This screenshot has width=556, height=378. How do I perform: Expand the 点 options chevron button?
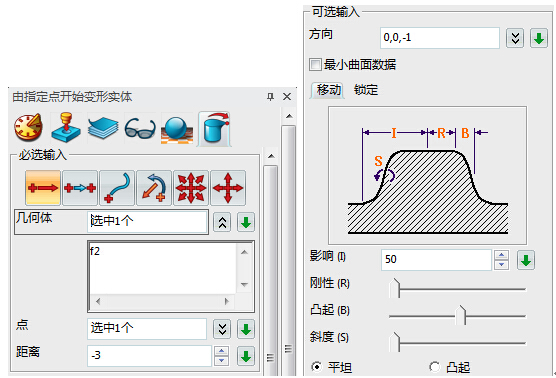[222, 329]
